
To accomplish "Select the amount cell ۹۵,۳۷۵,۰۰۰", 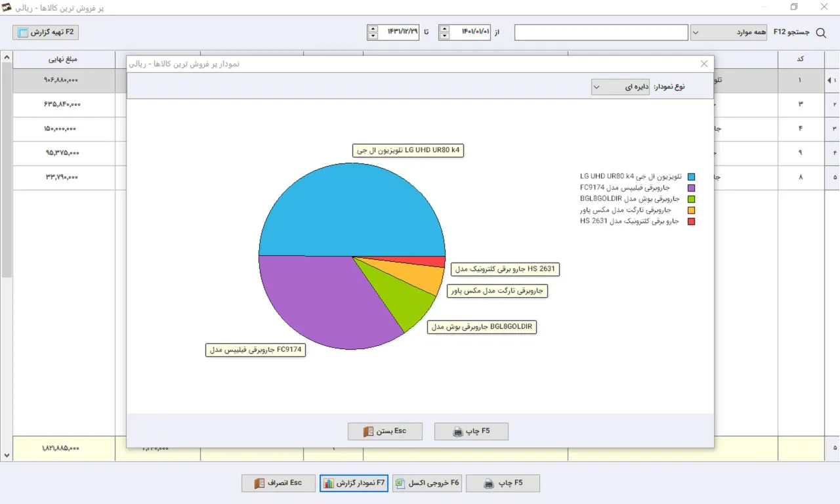I will 64,153.
